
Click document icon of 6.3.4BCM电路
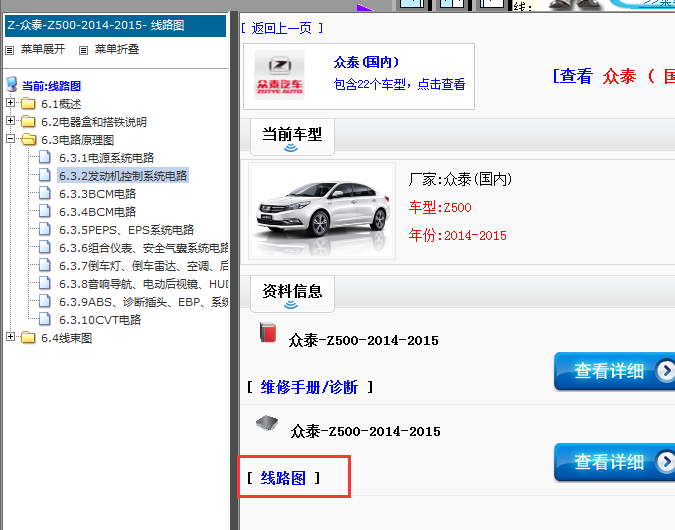coord(44,211)
